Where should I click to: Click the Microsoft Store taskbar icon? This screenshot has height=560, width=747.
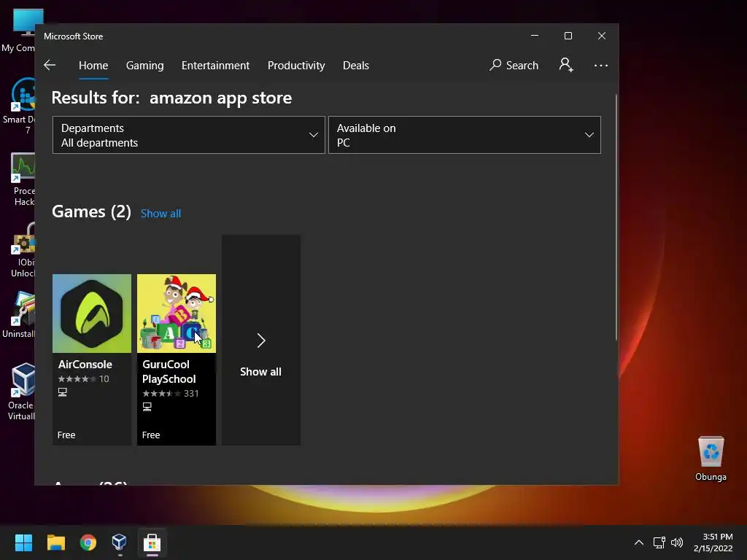pyautogui.click(x=152, y=542)
